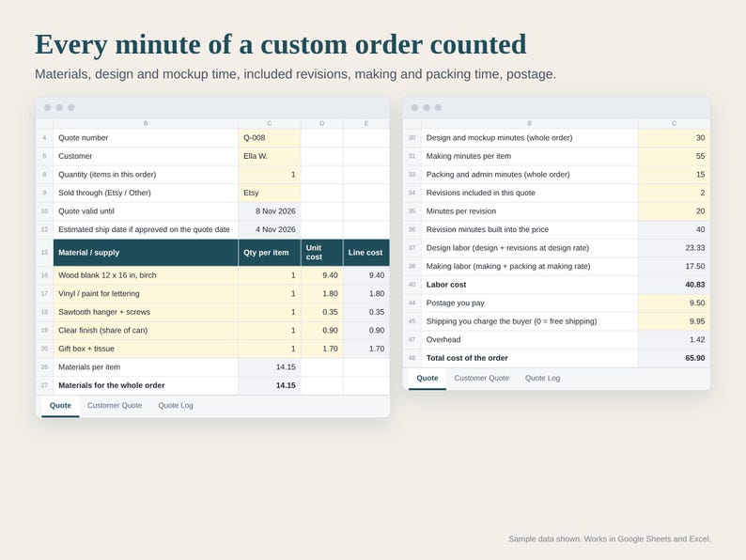Image resolution: width=746 pixels, height=560 pixels.
Task: Open Quote Log tab in right window
Action: tap(542, 378)
